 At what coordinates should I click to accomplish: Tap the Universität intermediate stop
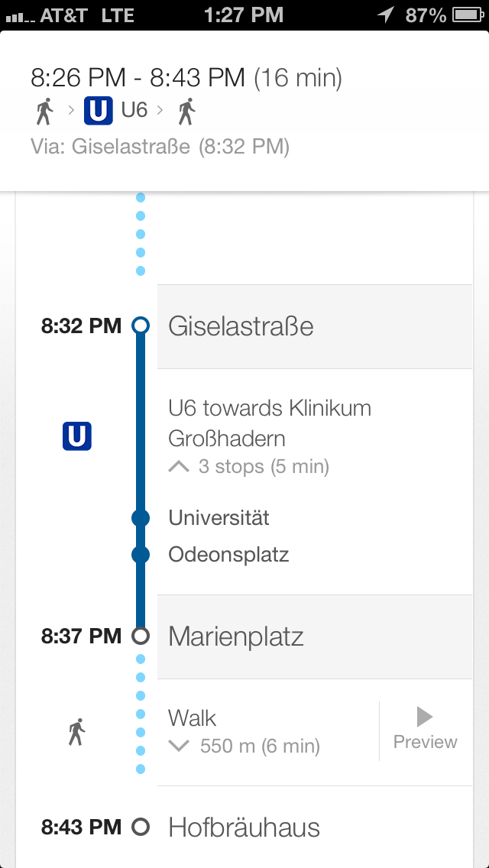(x=219, y=518)
